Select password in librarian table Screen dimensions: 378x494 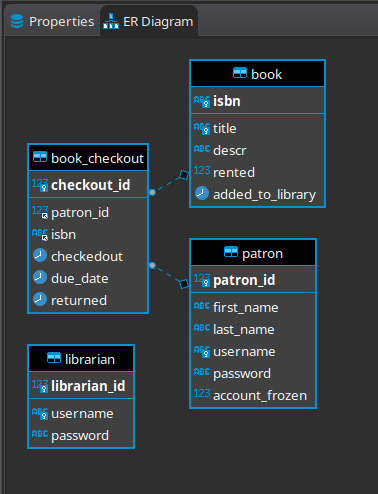point(81,435)
